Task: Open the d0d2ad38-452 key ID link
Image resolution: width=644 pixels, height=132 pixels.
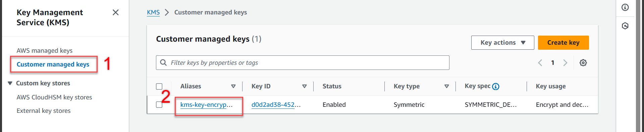Action: pyautogui.click(x=276, y=105)
